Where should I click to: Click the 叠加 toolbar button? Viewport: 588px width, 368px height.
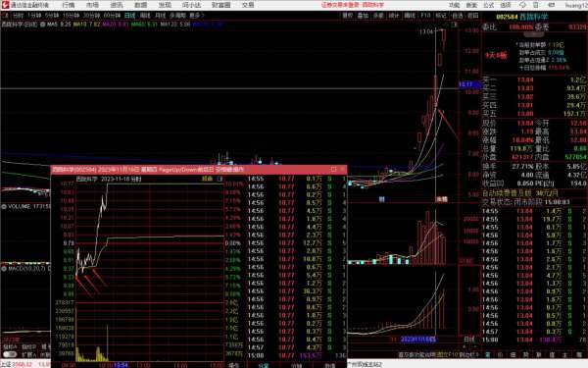(x=363, y=16)
